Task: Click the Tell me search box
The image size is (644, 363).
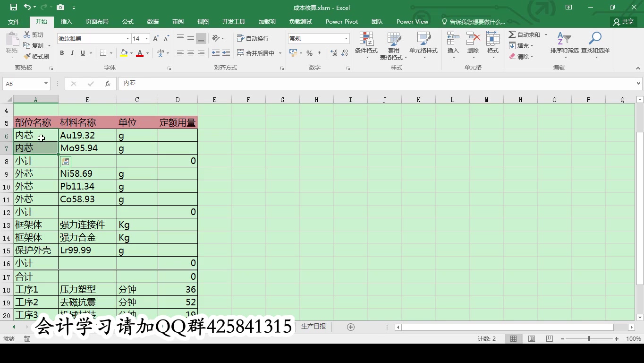Action: (x=474, y=22)
